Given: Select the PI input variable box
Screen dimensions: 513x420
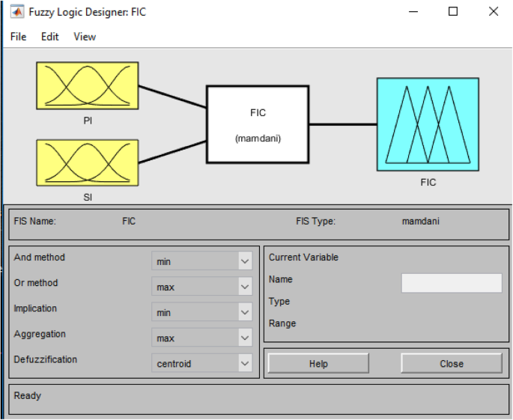Looking at the screenshot, I should coord(88,85).
